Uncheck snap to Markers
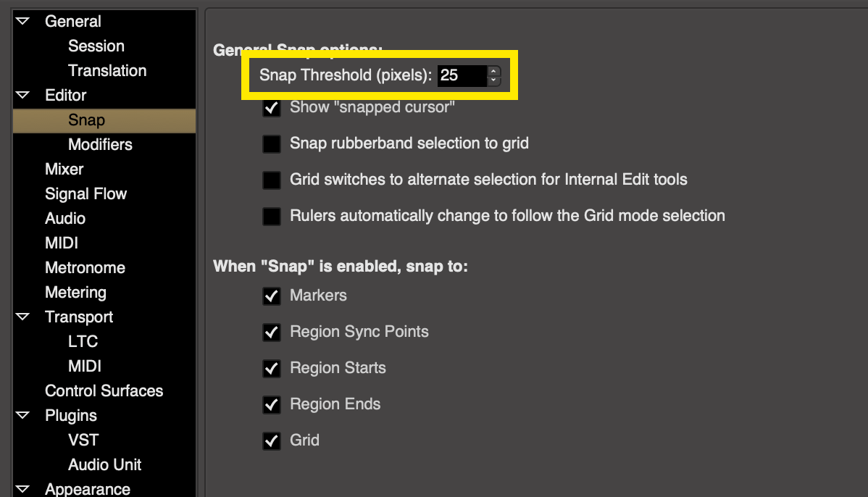This screenshot has width=868, height=497. pos(272,296)
